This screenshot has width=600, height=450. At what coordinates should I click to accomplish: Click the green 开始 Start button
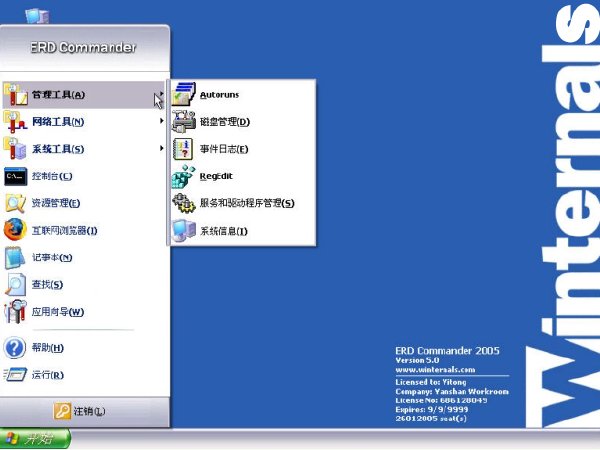35,439
